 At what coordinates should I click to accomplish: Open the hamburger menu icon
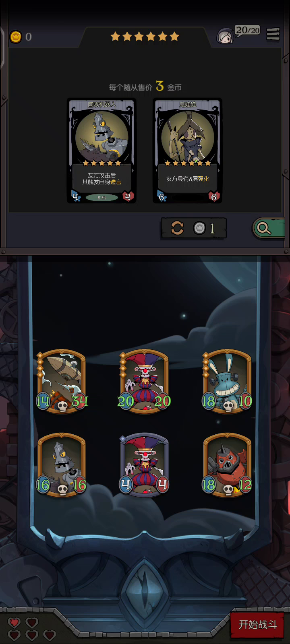click(x=273, y=35)
